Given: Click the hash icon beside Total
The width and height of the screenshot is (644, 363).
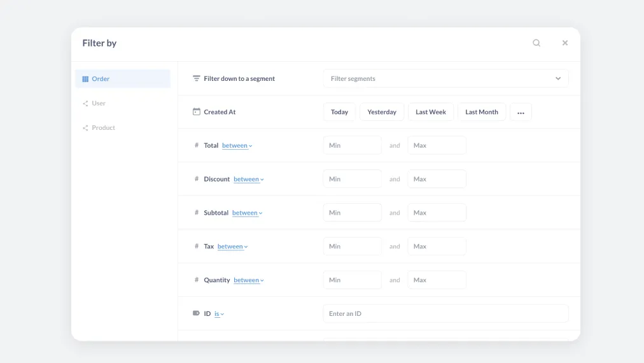Looking at the screenshot, I should [x=197, y=145].
